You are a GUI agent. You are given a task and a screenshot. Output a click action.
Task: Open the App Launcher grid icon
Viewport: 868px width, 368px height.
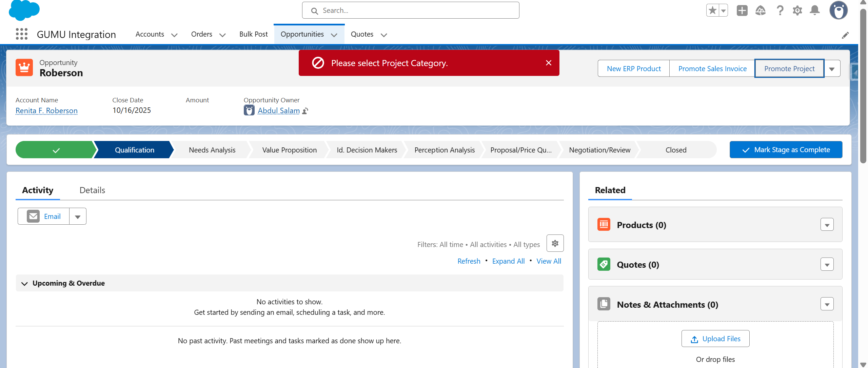22,34
